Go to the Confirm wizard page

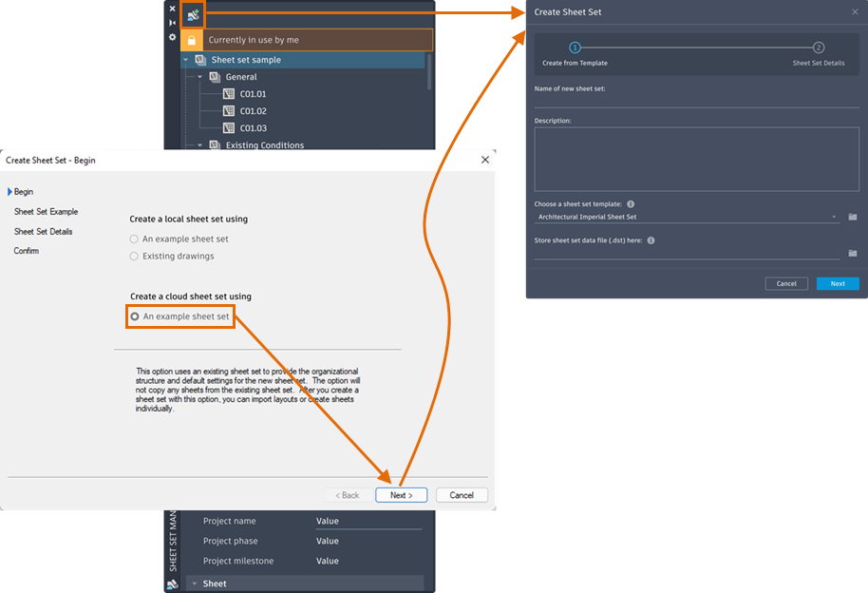click(26, 251)
